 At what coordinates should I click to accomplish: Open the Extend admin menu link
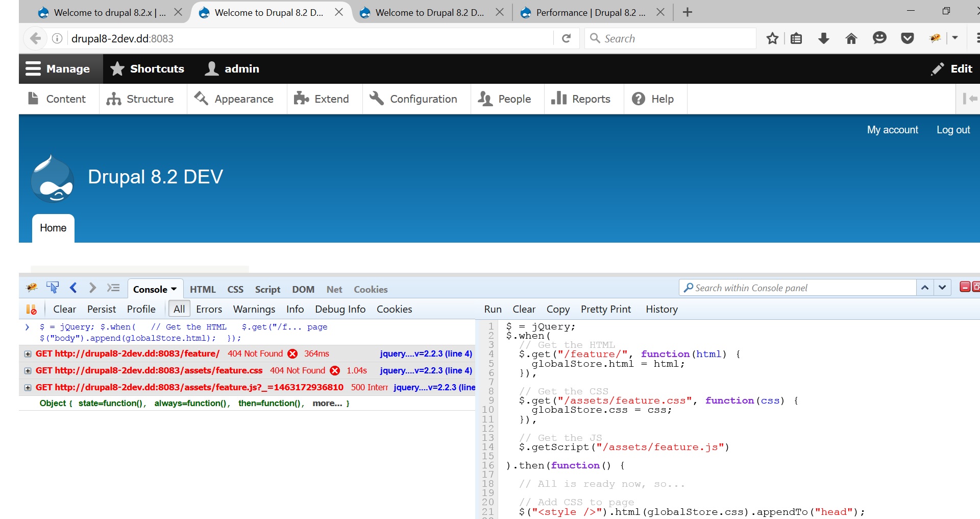pos(322,99)
